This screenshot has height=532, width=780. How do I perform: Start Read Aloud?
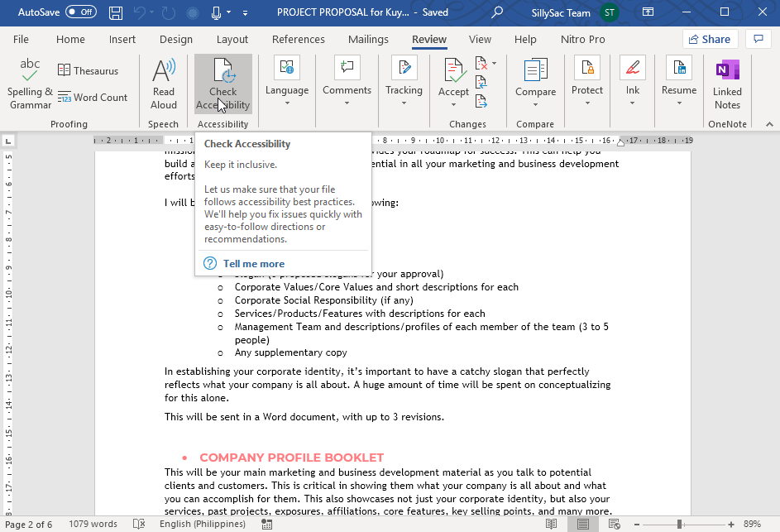(164, 83)
